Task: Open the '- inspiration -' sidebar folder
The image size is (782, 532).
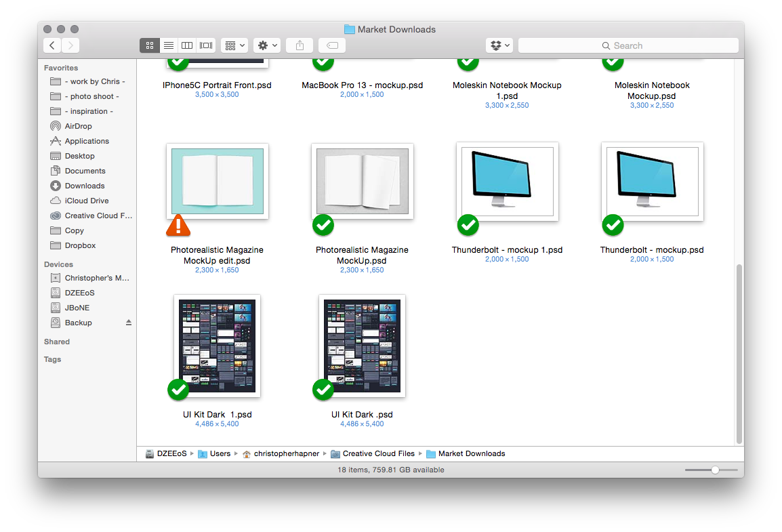Action: coord(87,111)
